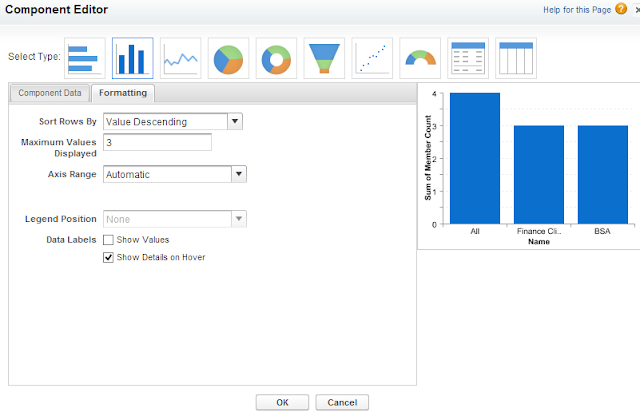This screenshot has width=640, height=412.
Task: Click the BSA bar in chart preview
Action: pos(603,175)
